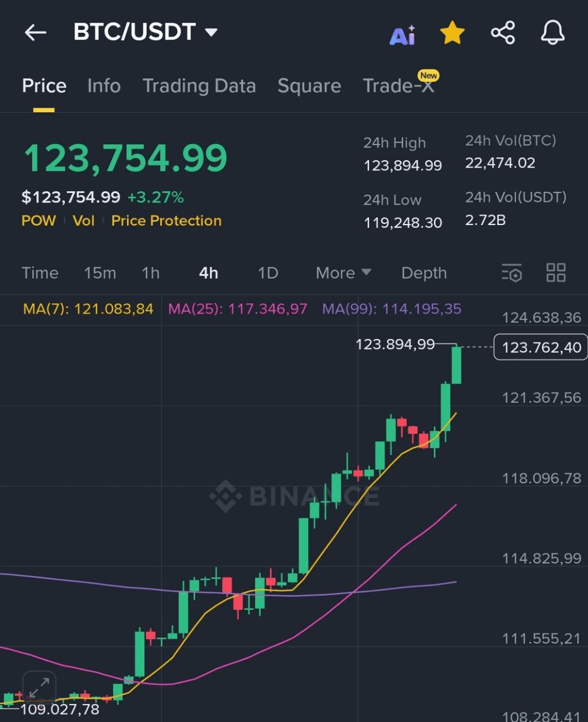
Task: Toggle the favorite star for BTC/USDT
Action: 452,33
